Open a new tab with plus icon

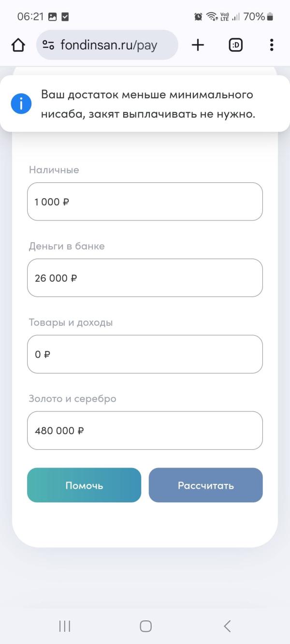click(x=198, y=45)
